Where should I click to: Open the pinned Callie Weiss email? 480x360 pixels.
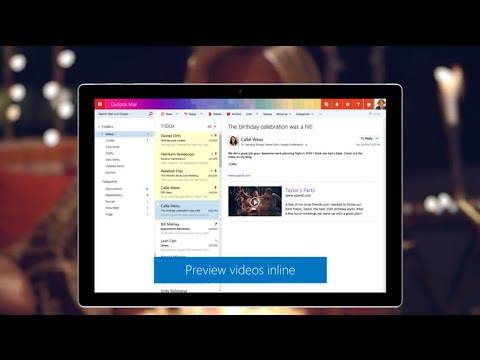click(x=187, y=192)
